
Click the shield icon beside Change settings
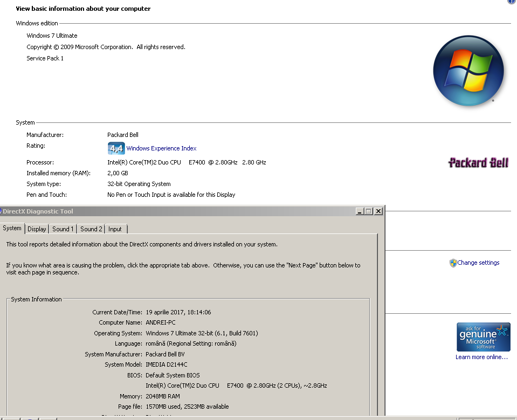click(453, 263)
